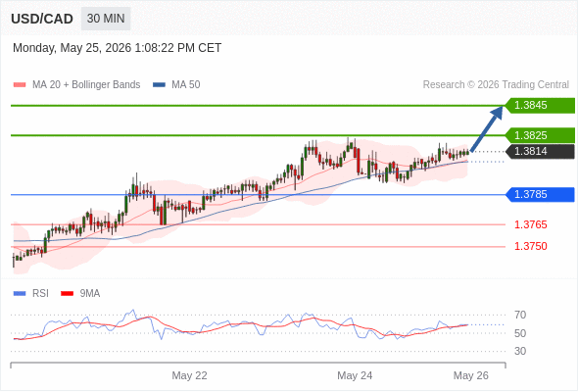Click the 1.3750 red support value
The height and width of the screenshot is (392, 578).
(530, 246)
